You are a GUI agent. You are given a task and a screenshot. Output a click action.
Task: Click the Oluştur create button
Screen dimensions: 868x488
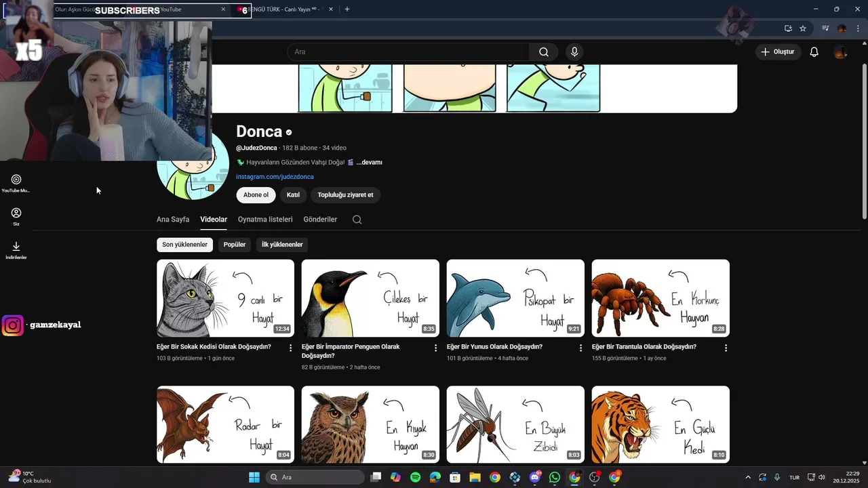(x=778, y=52)
